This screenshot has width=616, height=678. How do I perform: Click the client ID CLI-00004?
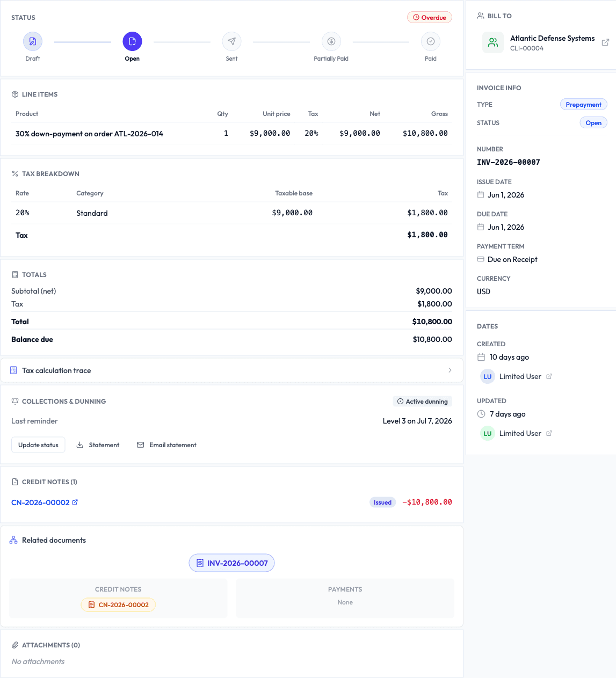(x=527, y=48)
